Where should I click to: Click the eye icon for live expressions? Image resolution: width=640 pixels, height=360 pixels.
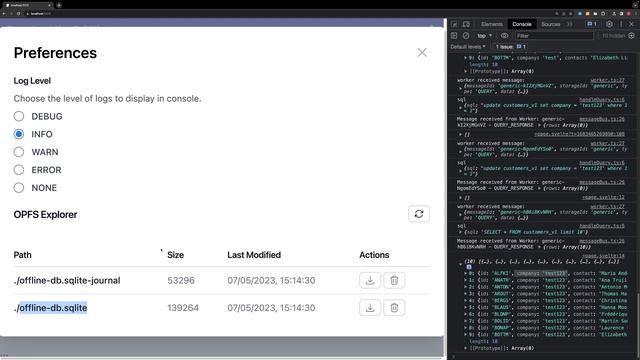pyautogui.click(x=504, y=36)
